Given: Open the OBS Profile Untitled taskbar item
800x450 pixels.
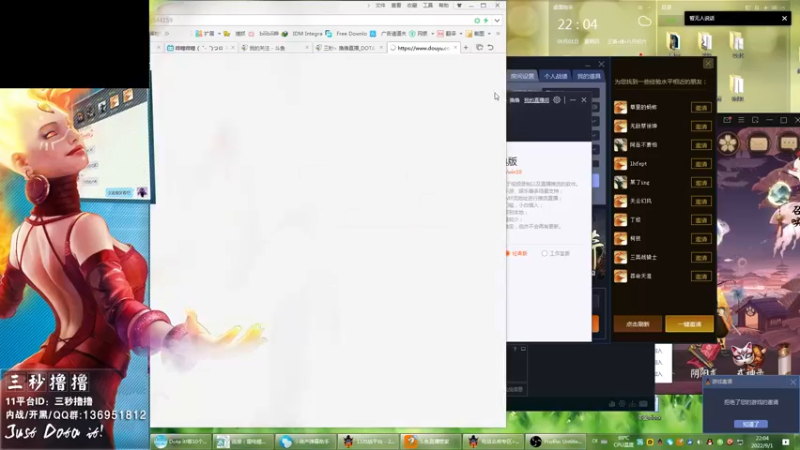Looking at the screenshot, I should click(556, 441).
